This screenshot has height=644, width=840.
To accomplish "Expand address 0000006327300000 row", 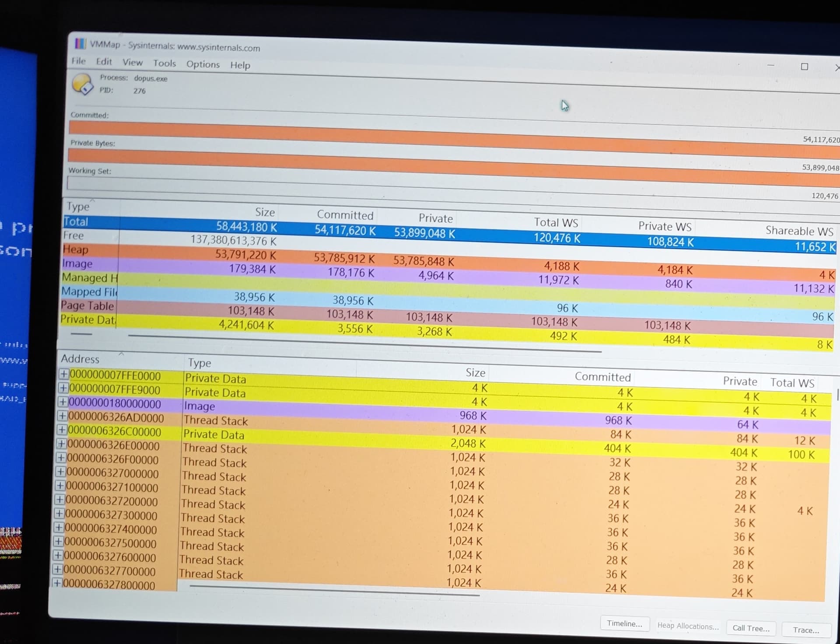I will coord(59,514).
